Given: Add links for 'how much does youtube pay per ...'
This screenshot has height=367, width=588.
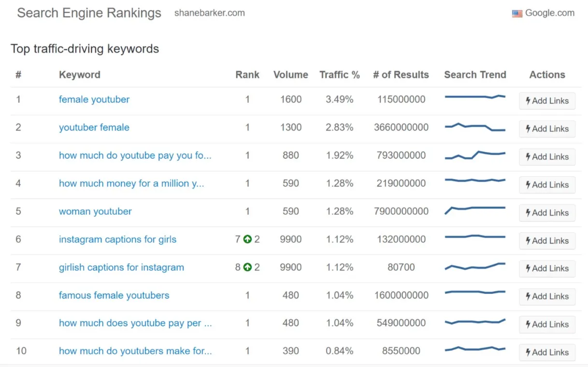Looking at the screenshot, I should point(547,325).
